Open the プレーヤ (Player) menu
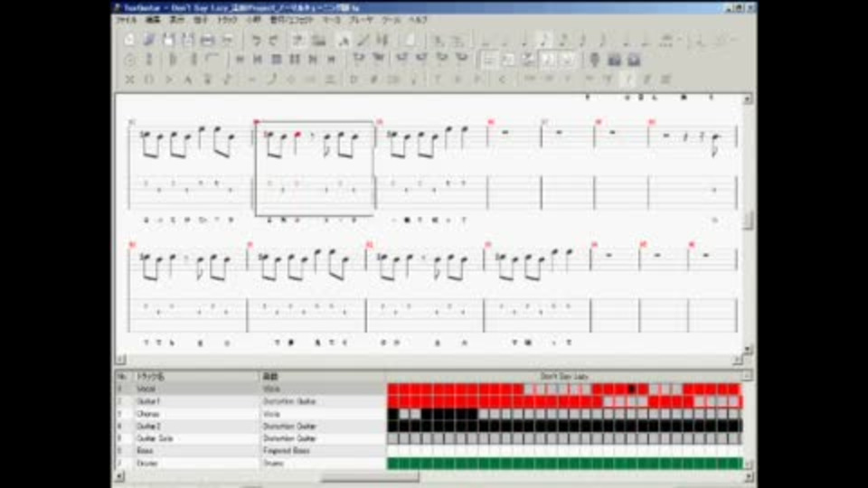Image resolution: width=868 pixels, height=488 pixels. 362,19
